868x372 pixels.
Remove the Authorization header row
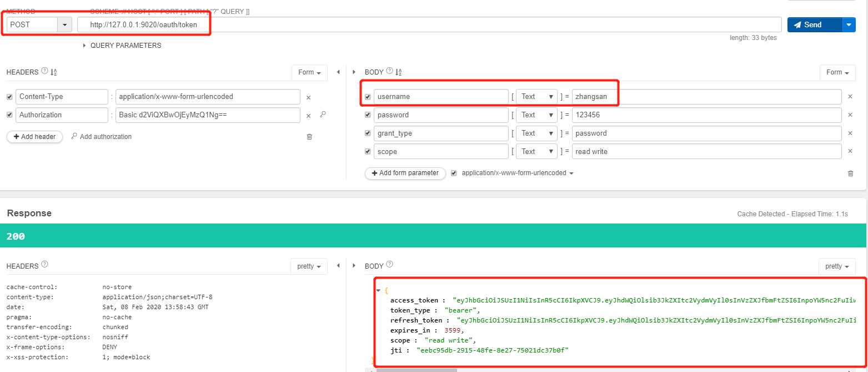point(309,116)
